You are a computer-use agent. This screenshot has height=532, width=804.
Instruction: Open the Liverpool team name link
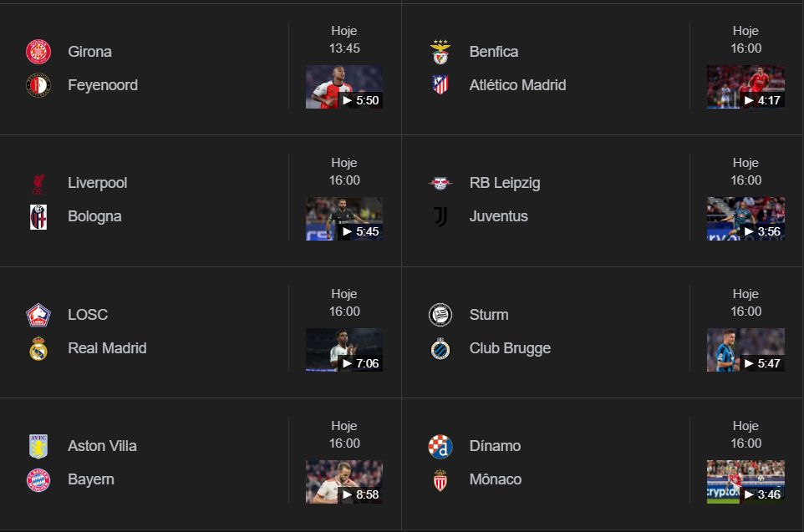98,183
